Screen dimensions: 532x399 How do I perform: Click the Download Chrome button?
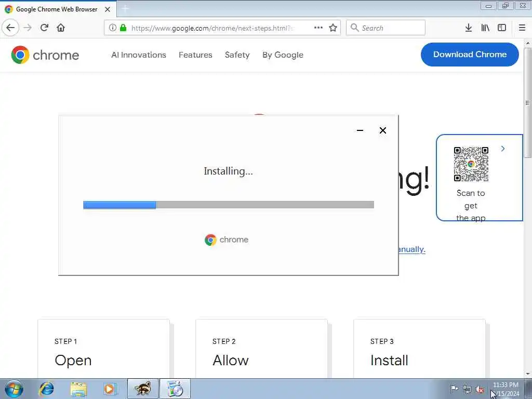coord(470,55)
